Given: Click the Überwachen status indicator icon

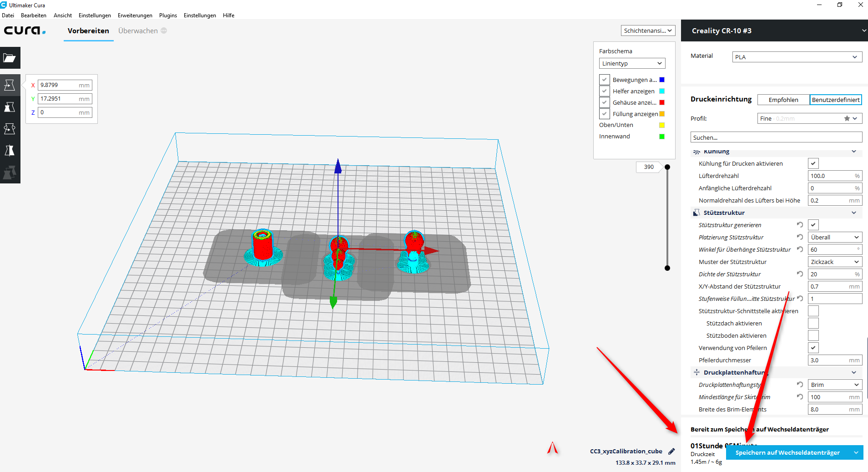Looking at the screenshot, I should pos(164,30).
